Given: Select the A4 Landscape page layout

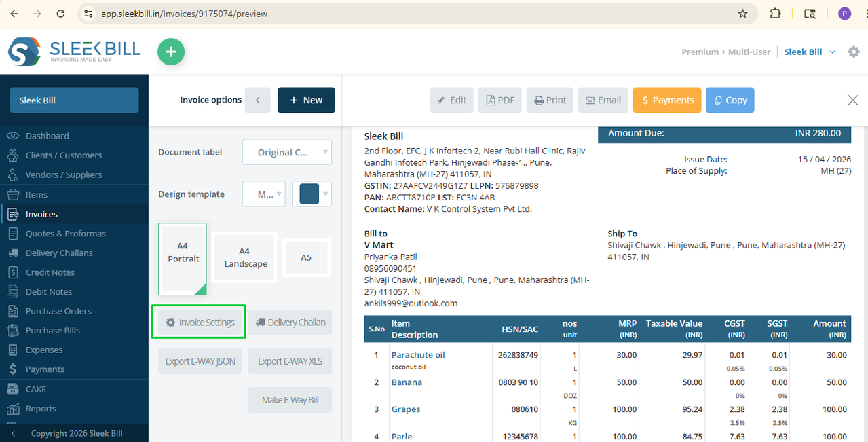Looking at the screenshot, I should (x=244, y=258).
